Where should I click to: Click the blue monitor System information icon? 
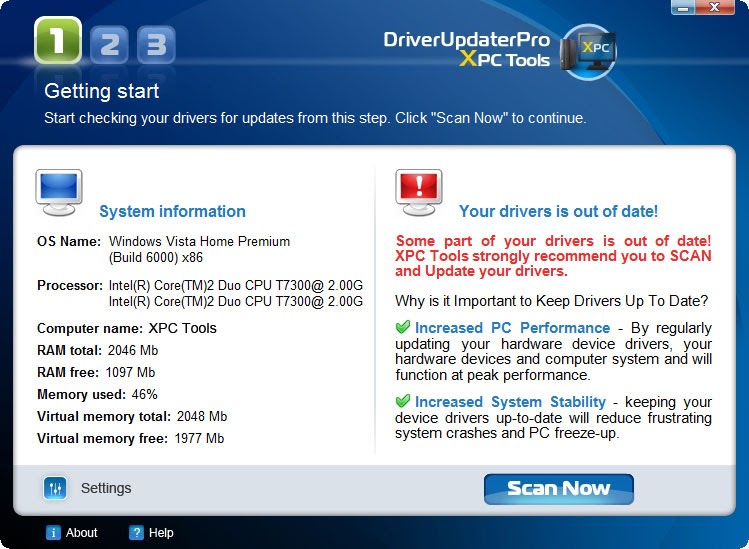pos(59,193)
